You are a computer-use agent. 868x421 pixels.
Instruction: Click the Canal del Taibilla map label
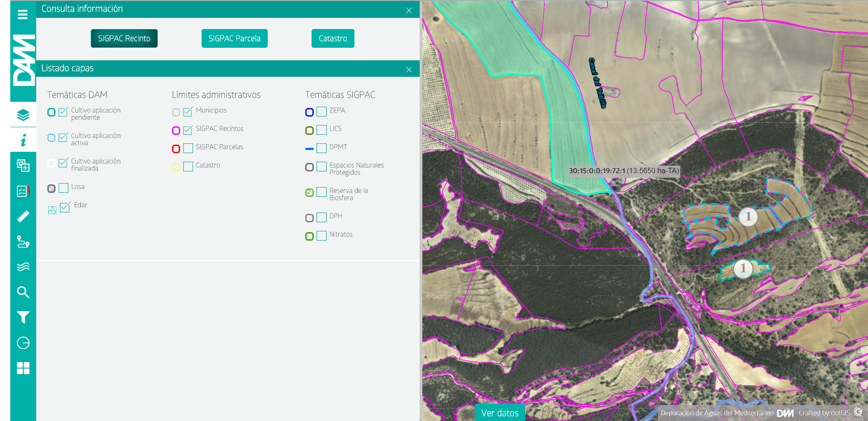click(598, 83)
